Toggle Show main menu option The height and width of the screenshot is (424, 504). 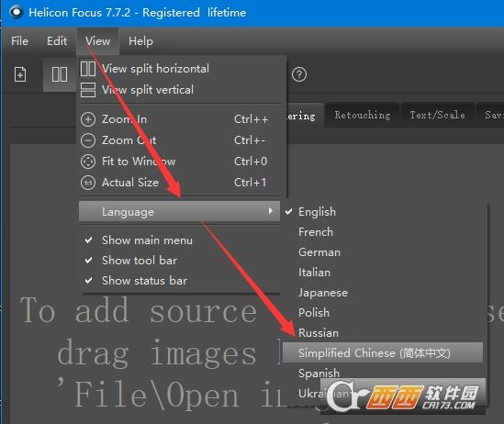[180, 240]
